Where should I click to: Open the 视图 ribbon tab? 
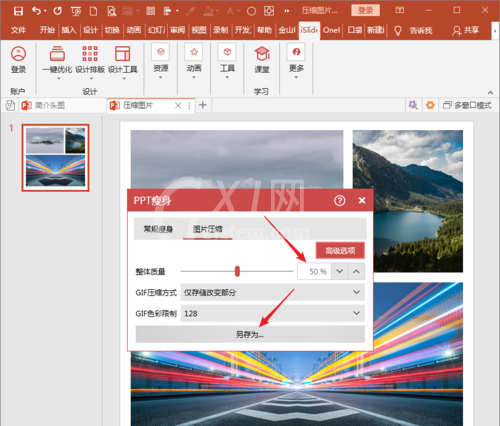(x=199, y=30)
